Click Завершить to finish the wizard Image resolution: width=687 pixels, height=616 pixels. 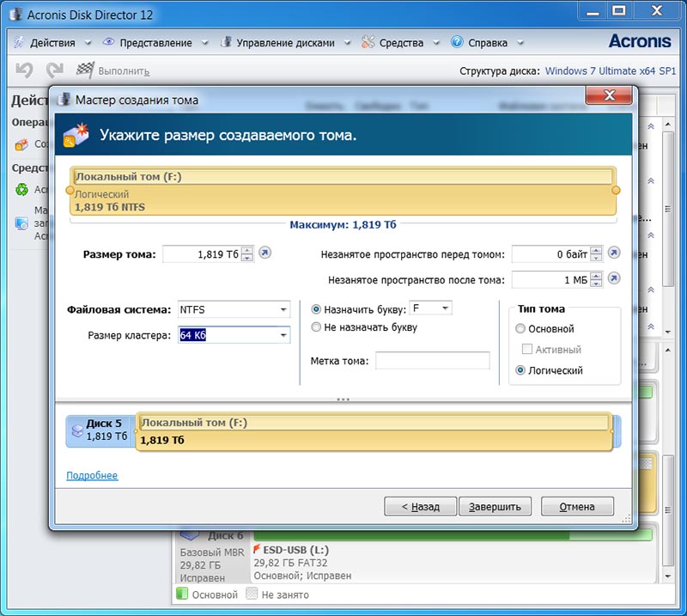click(x=495, y=506)
